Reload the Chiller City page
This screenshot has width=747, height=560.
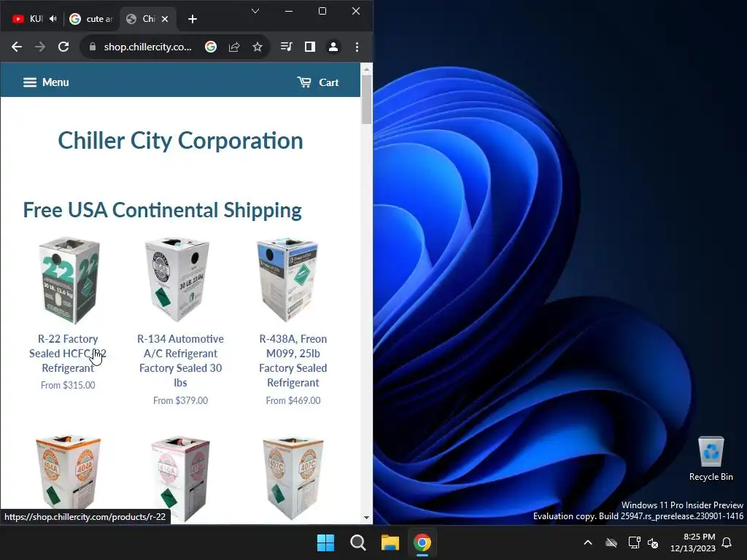pos(63,47)
